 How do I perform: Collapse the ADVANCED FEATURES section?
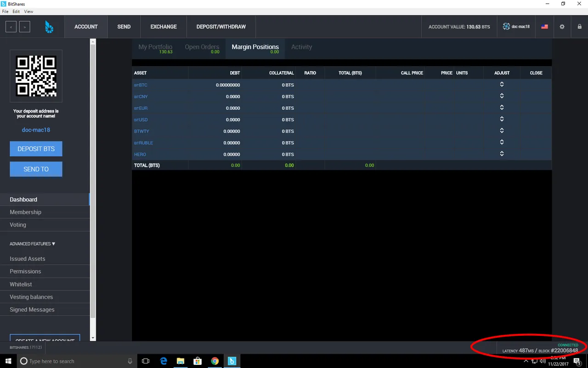[x=32, y=244]
